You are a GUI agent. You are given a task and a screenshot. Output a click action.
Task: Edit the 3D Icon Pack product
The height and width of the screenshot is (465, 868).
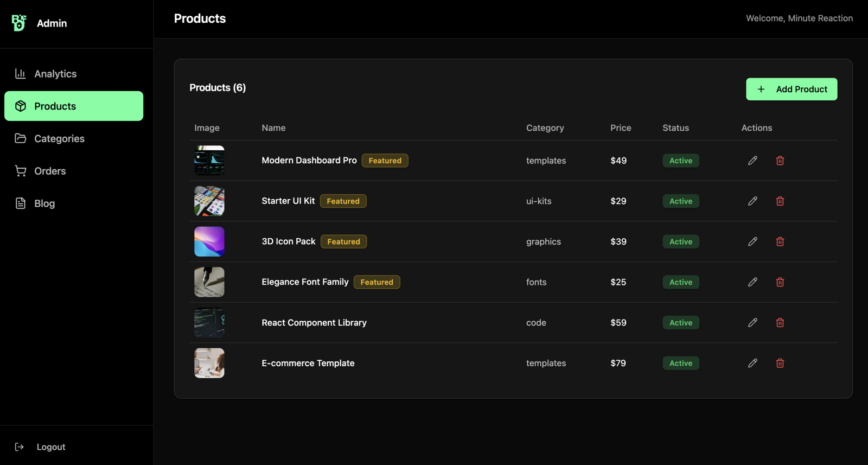pyautogui.click(x=752, y=241)
